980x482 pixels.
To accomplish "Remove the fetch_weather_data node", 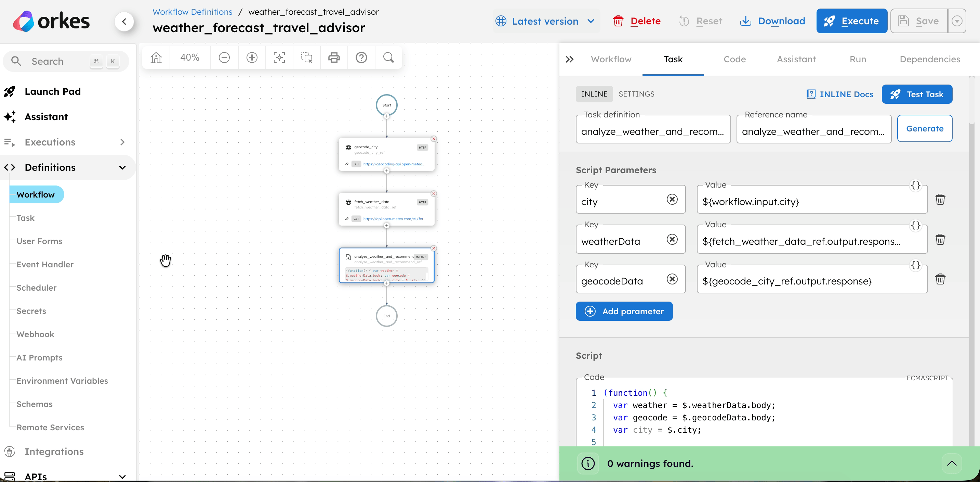I will tap(433, 193).
